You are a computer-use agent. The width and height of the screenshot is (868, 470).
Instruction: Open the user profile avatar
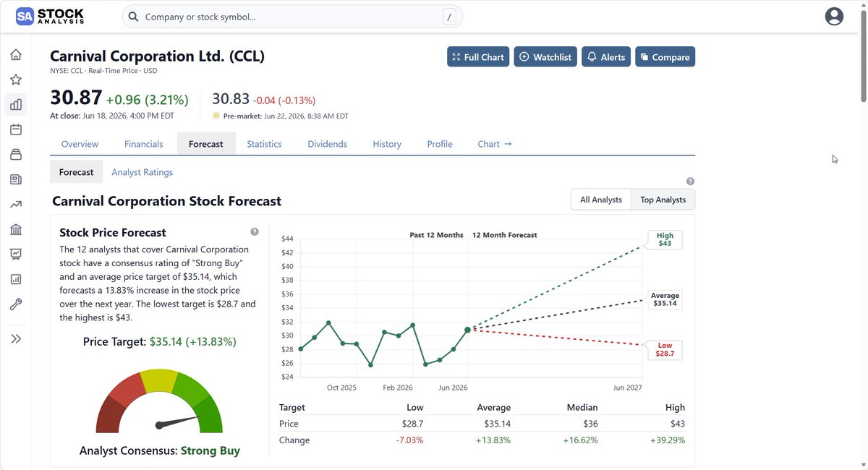click(835, 17)
